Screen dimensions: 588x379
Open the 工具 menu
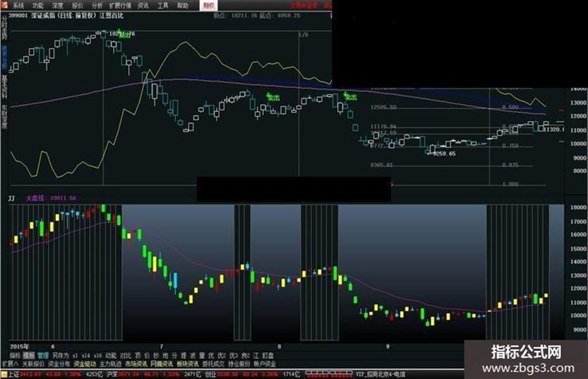pyautogui.click(x=162, y=5)
